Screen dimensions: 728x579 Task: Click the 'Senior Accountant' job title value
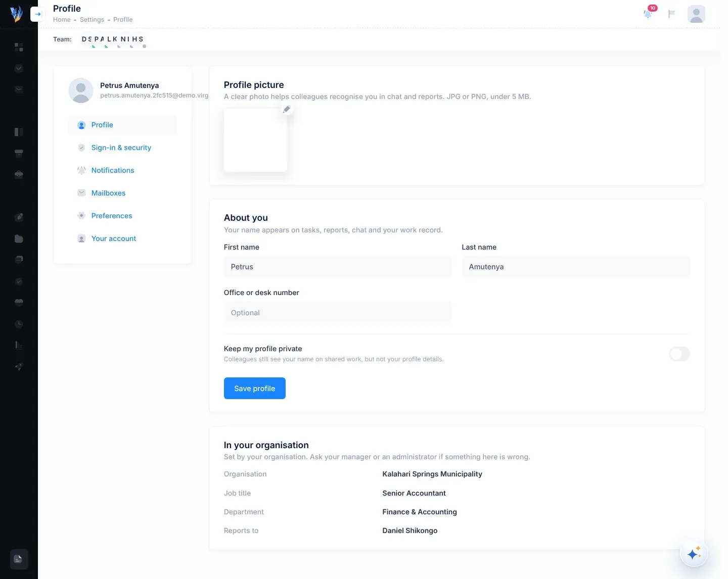(x=414, y=493)
